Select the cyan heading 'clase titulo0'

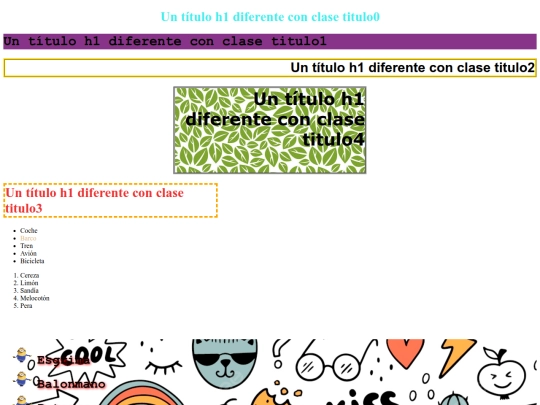(x=270, y=17)
